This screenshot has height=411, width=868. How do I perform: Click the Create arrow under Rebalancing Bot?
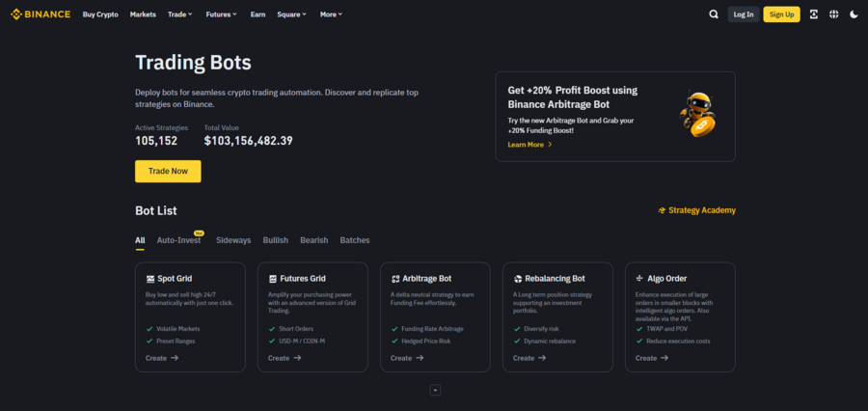tap(542, 358)
